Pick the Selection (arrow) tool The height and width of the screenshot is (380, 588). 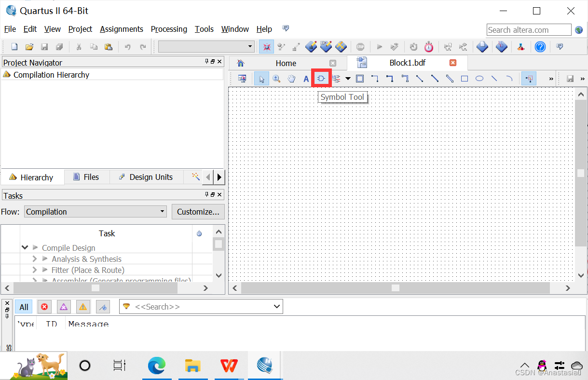pos(261,79)
